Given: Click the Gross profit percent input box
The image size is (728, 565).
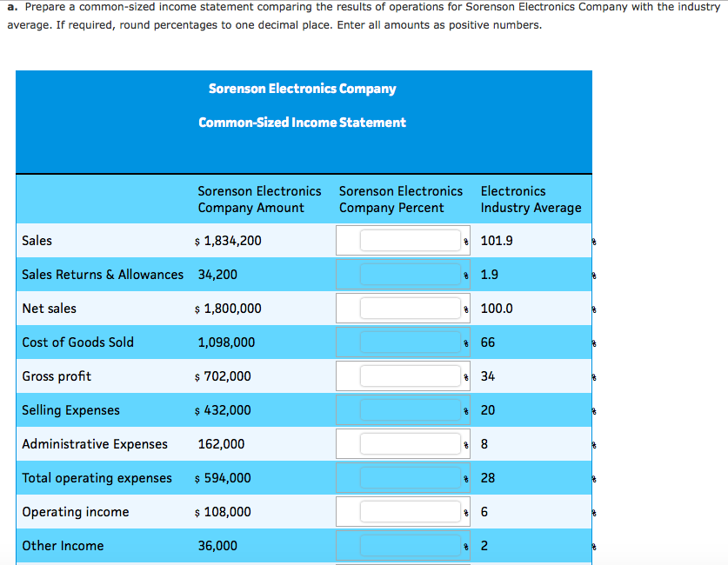Looking at the screenshot, I should click(x=409, y=376).
